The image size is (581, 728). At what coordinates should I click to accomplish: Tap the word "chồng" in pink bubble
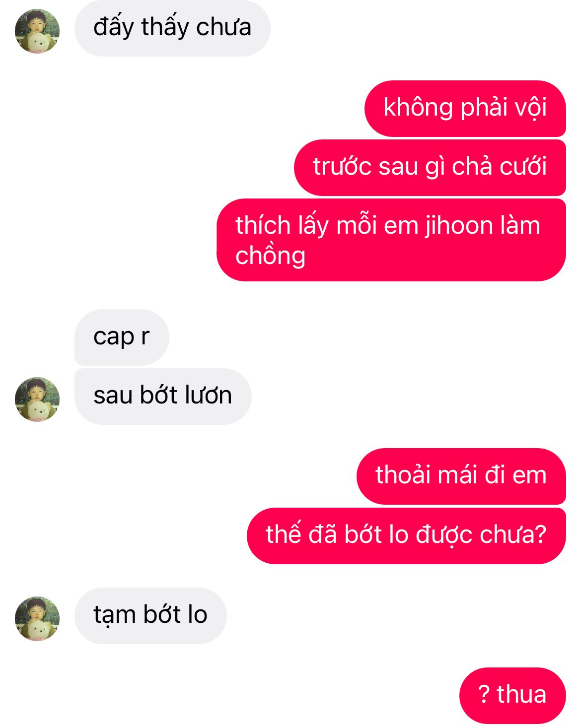271,256
